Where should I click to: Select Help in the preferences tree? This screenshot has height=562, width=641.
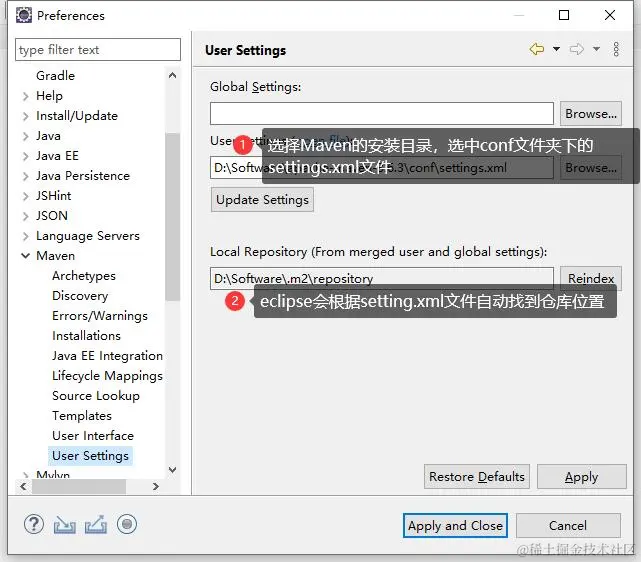49,96
